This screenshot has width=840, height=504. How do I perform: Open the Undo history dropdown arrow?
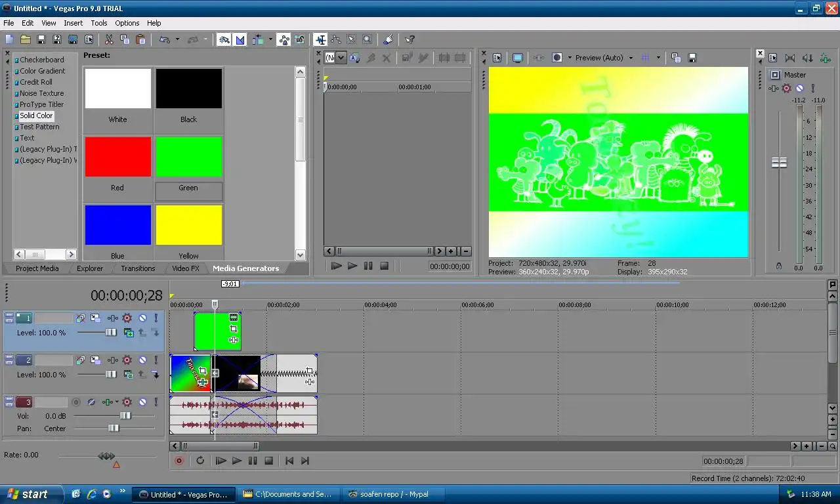(x=177, y=39)
